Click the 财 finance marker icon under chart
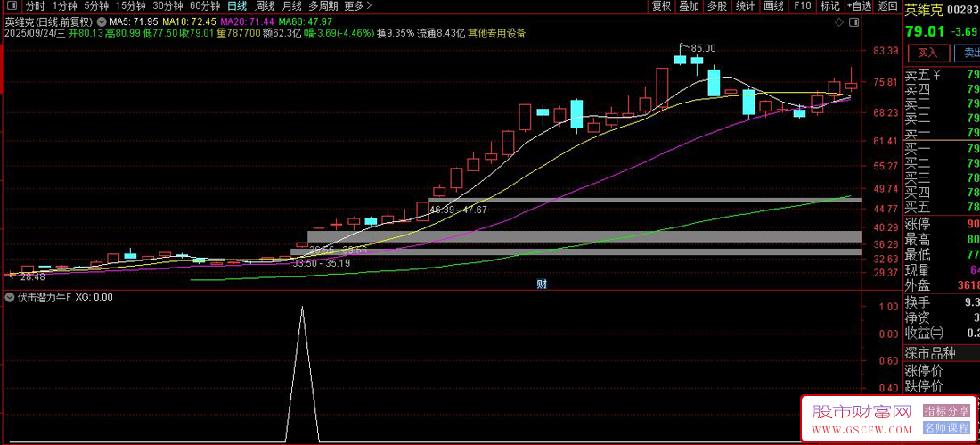980x445 pixels. (542, 284)
